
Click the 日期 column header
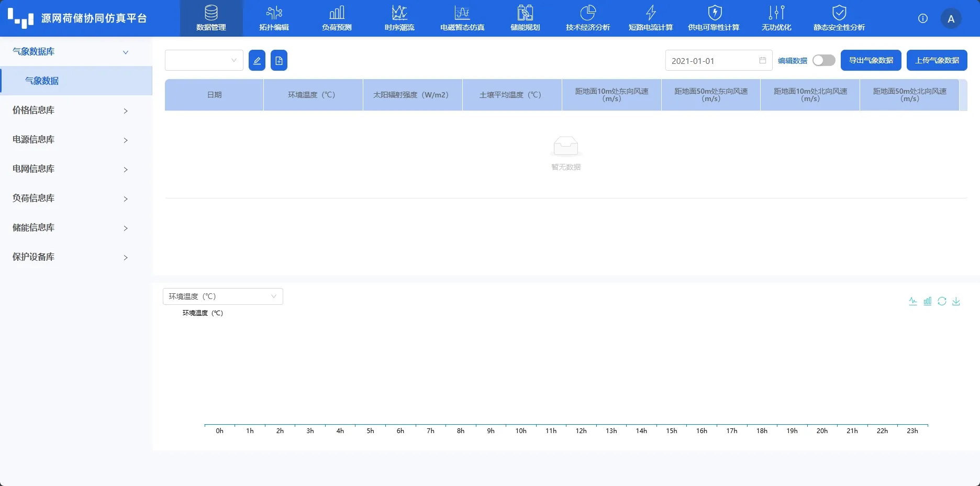tap(214, 95)
